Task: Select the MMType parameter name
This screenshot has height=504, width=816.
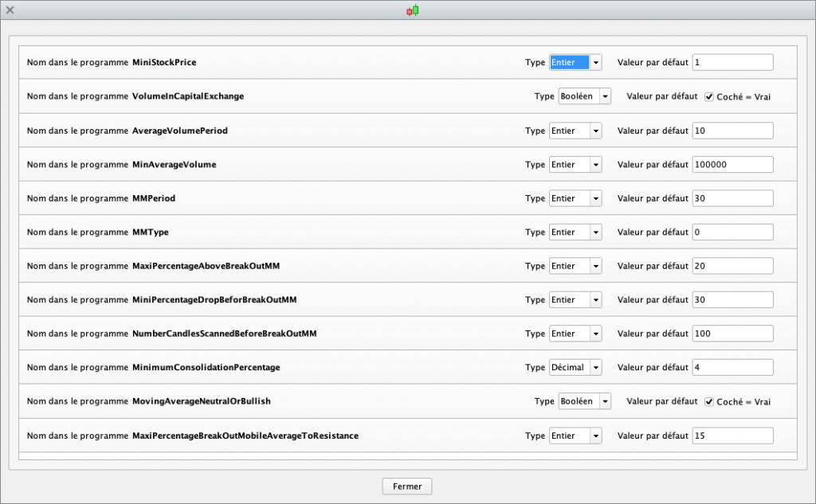Action: pyautogui.click(x=151, y=232)
